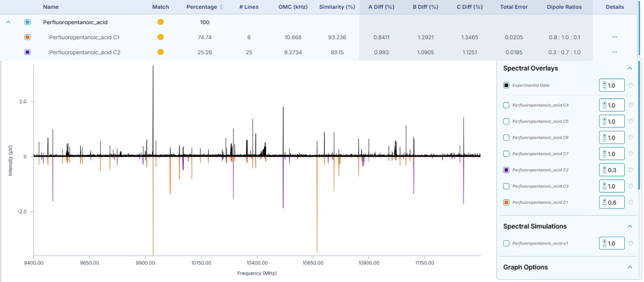Click purple color checkbox of table row C2
Image resolution: width=644 pixels, height=282 pixels.
tap(27, 52)
